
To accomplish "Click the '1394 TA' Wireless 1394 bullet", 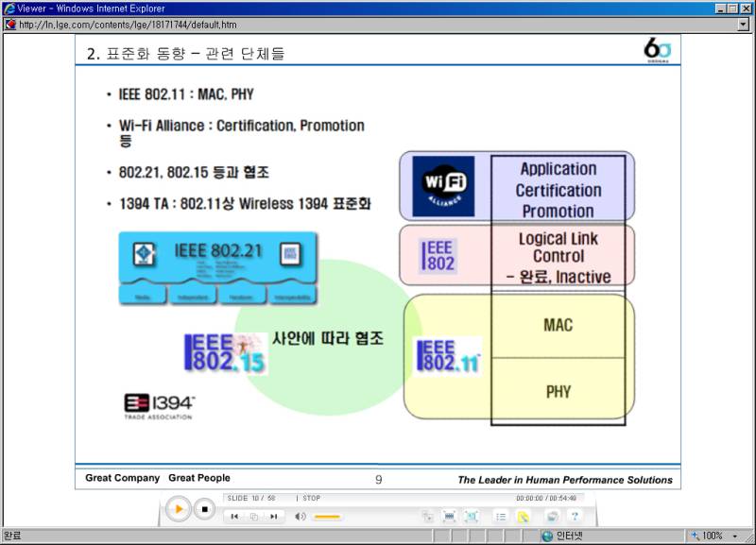I will click(x=245, y=203).
